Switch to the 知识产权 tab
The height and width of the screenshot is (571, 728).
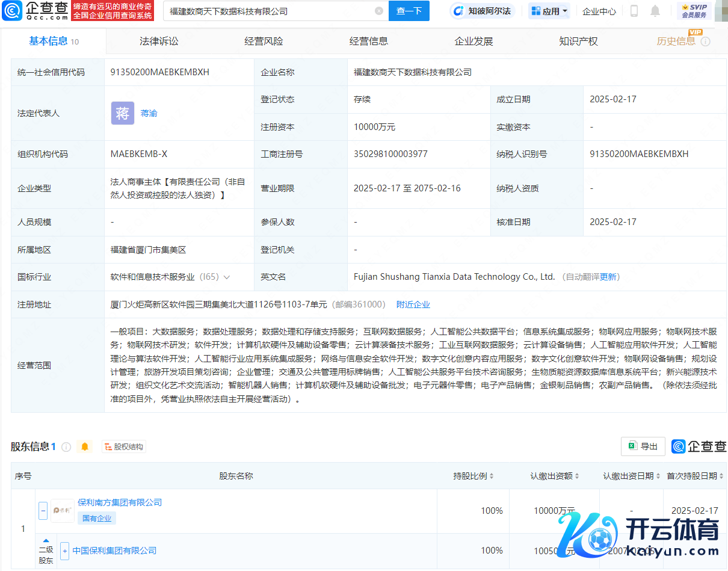(578, 42)
